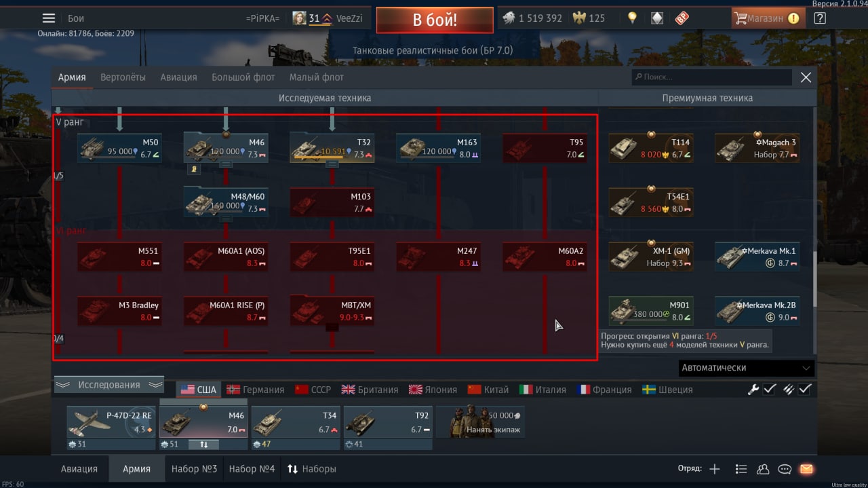
Task: Select the Вертолёты tab
Action: tap(123, 77)
